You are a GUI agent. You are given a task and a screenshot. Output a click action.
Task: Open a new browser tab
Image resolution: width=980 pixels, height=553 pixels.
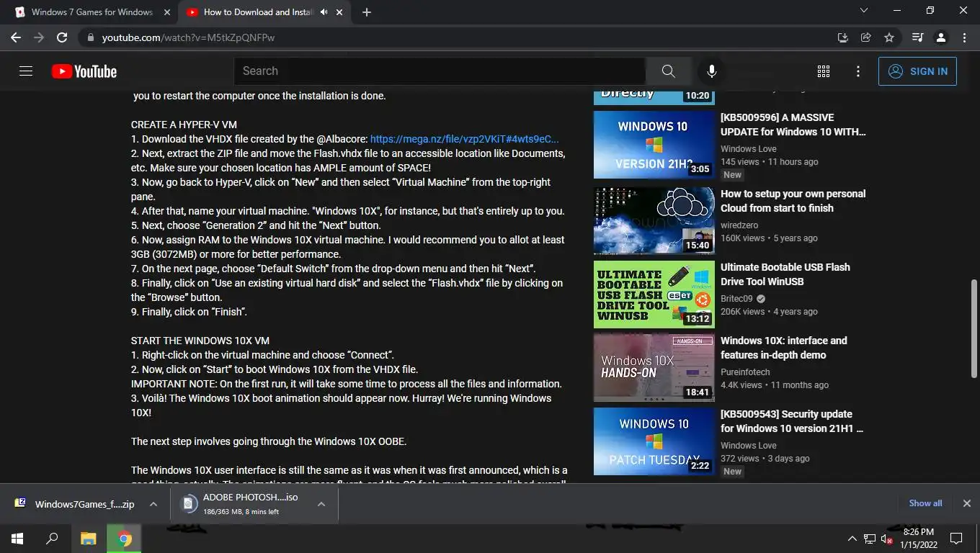[367, 12]
